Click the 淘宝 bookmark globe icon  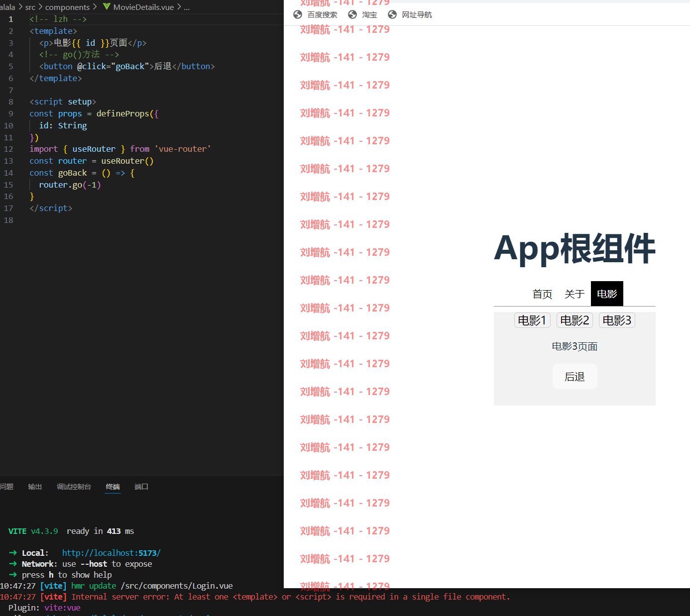click(x=352, y=14)
